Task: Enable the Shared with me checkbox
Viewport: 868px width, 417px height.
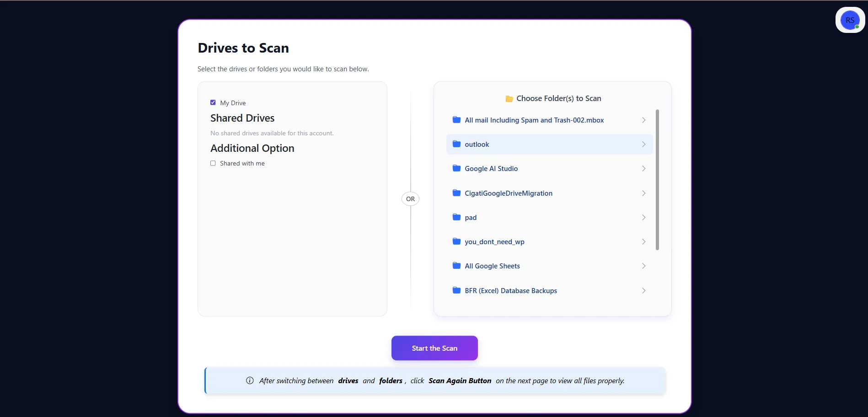Action: pyautogui.click(x=213, y=163)
